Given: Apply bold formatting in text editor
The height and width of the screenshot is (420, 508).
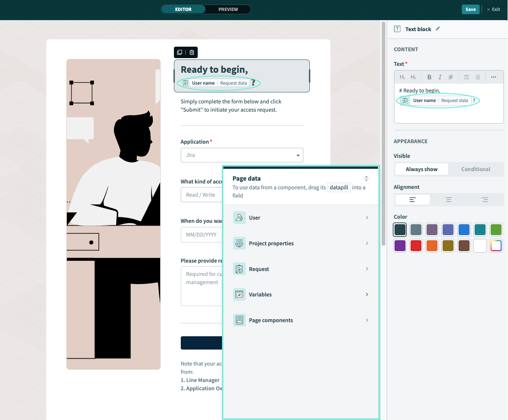Looking at the screenshot, I should tap(429, 77).
